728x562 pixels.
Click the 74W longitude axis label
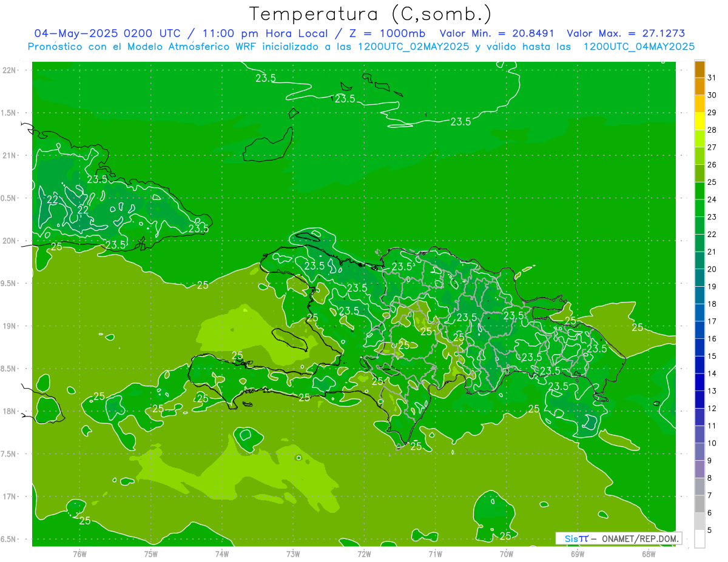[x=222, y=554]
